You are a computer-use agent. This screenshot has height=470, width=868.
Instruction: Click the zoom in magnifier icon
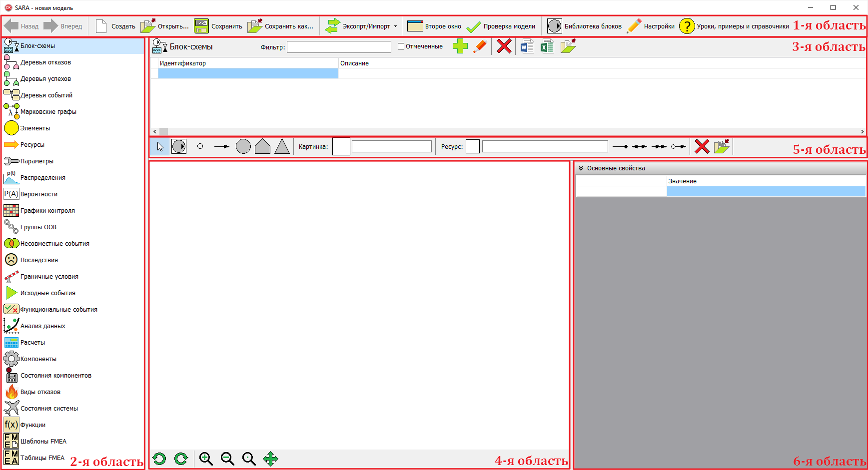pos(206,459)
